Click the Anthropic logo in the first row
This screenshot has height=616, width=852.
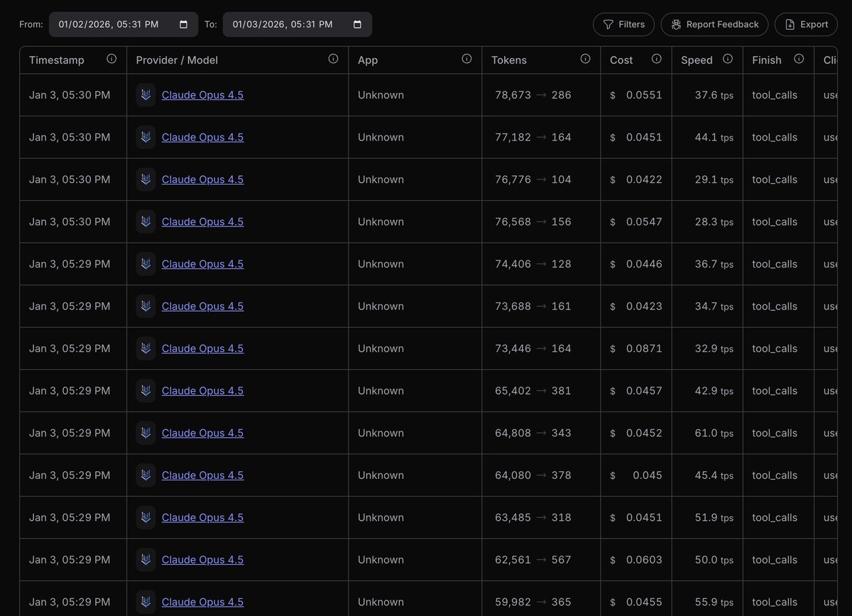pyautogui.click(x=146, y=94)
